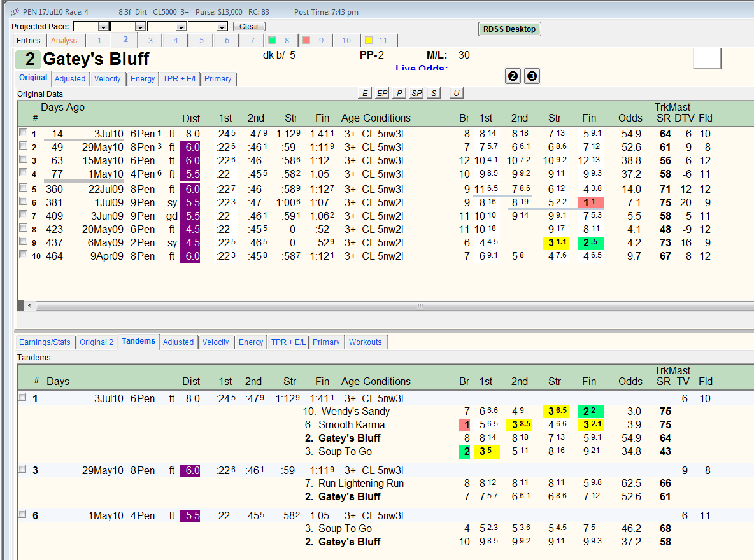Click the E pace filter button

[365, 93]
